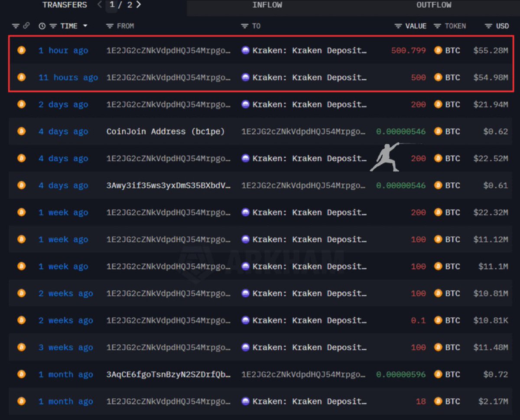
Task: Click the Bitcoin chain icon in the 2 days ago row
Action: 21,104
